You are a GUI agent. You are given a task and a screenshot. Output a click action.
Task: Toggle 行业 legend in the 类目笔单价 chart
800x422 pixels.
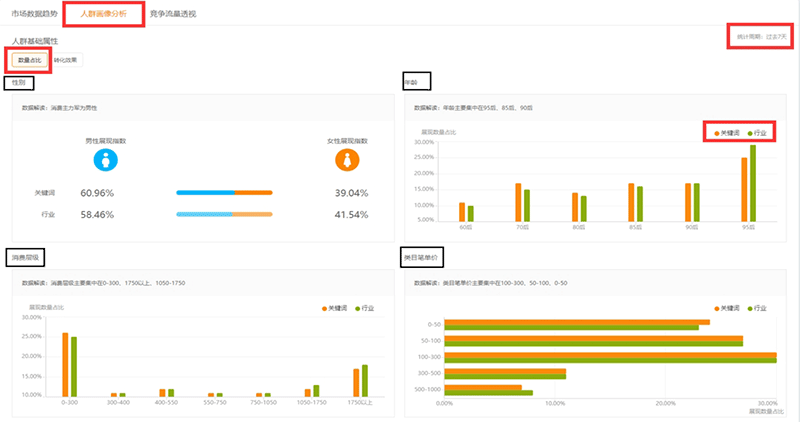(759, 309)
